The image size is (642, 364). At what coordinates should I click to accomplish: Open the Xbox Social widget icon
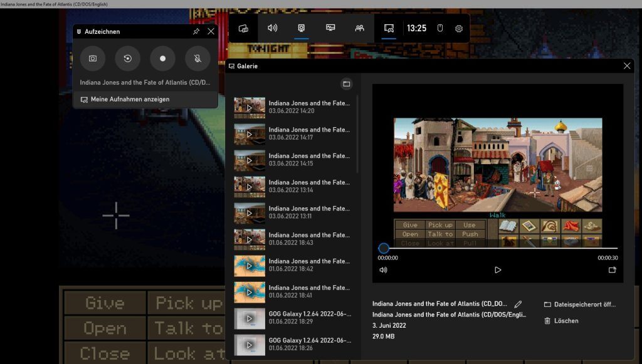click(359, 28)
